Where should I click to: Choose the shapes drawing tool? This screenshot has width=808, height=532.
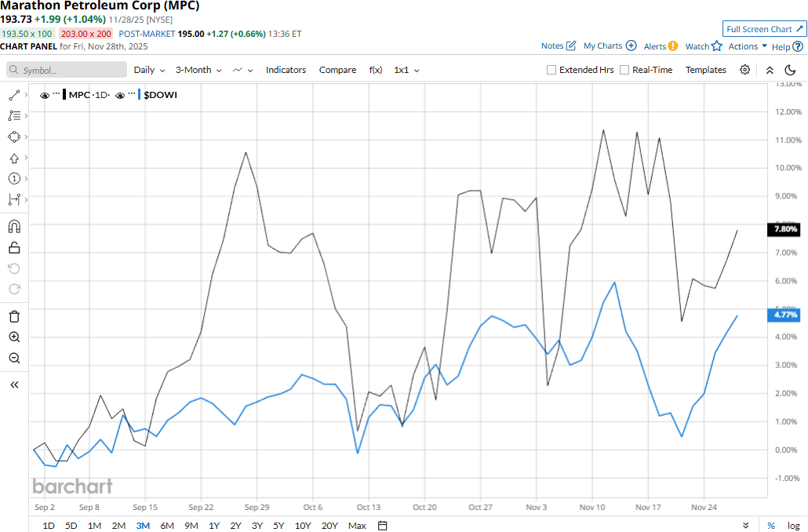(14, 137)
